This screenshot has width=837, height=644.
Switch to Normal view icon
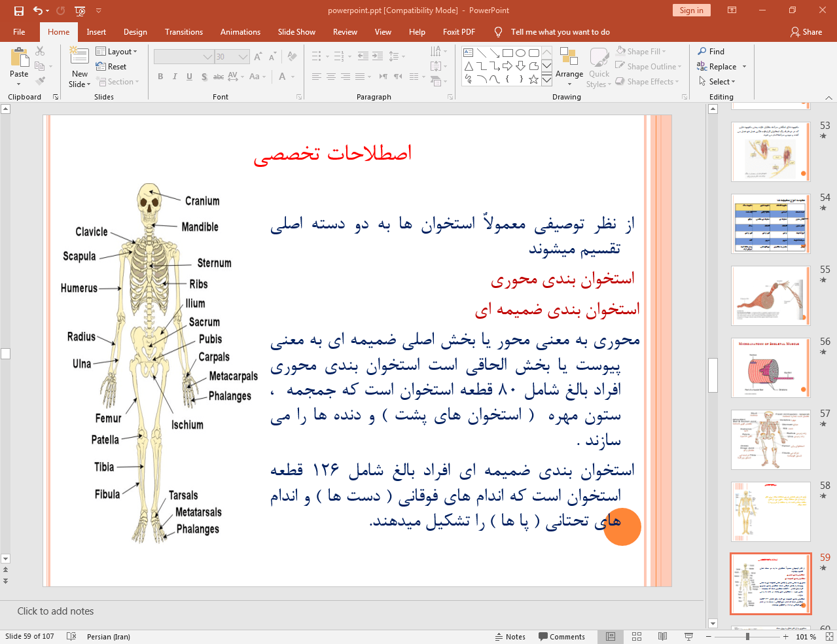click(611, 637)
